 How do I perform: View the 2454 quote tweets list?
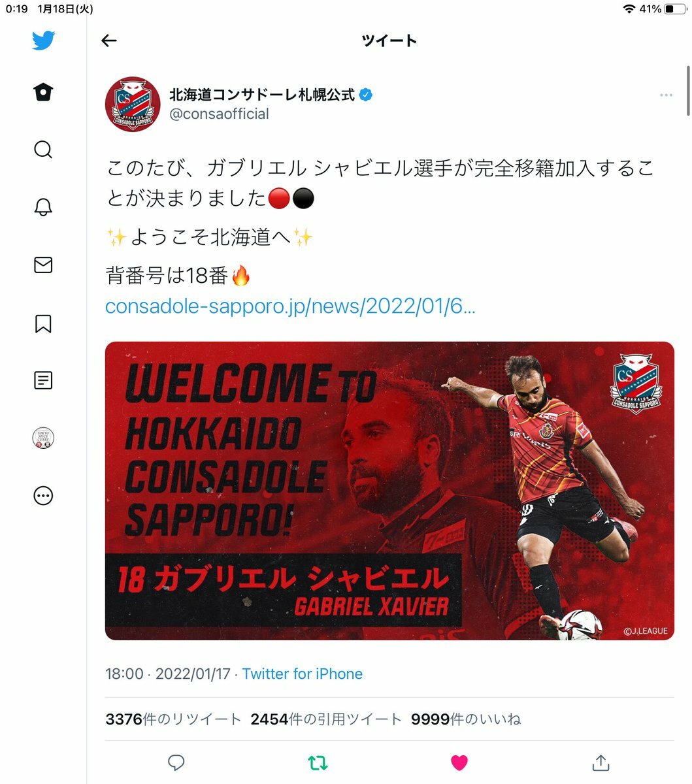coord(326,719)
